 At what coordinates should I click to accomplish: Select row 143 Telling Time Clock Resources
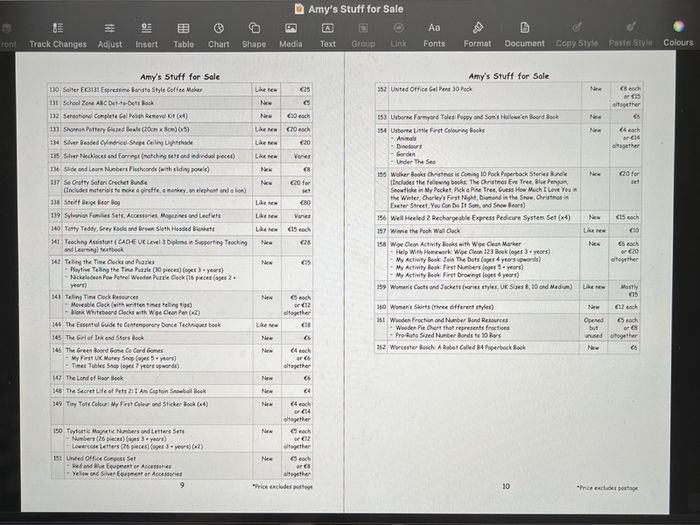180,304
